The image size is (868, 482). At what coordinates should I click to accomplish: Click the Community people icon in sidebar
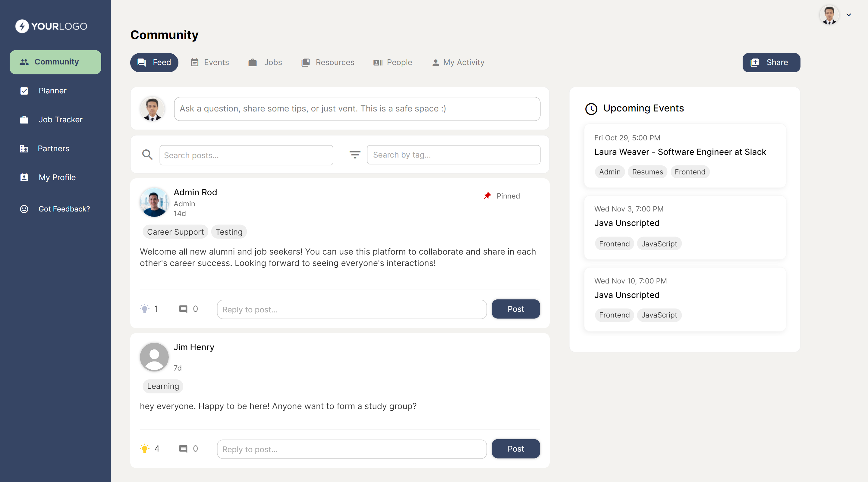(x=24, y=62)
